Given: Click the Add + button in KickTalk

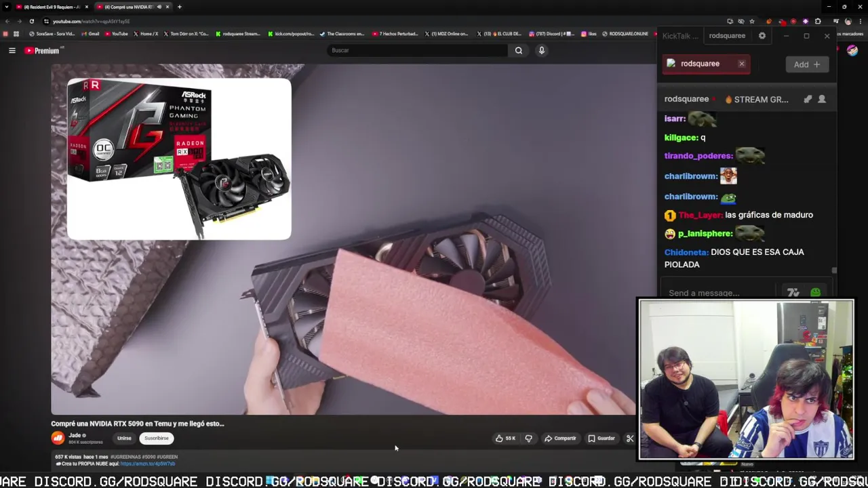Looking at the screenshot, I should point(807,64).
